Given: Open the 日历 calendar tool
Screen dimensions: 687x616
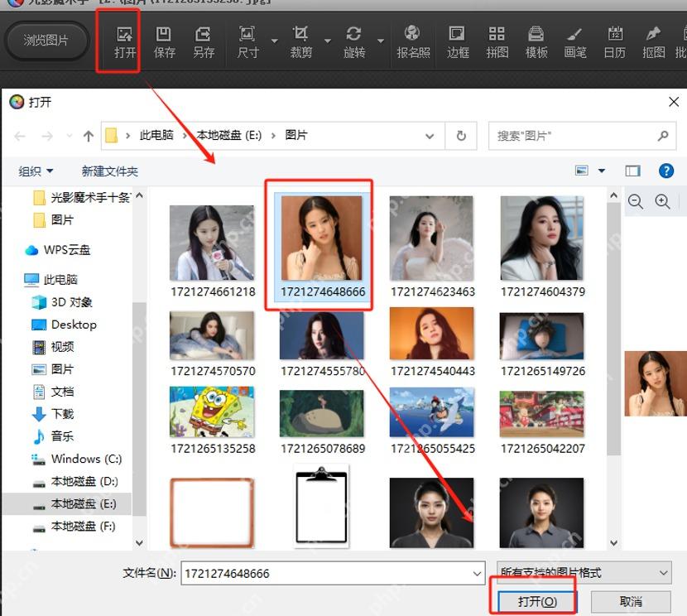Looking at the screenshot, I should [x=614, y=42].
